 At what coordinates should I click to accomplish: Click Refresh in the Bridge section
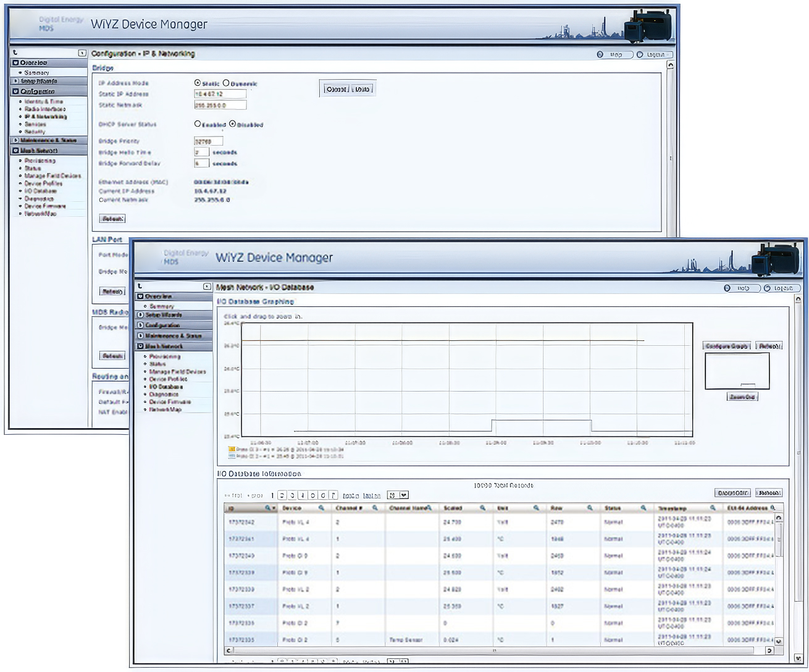[112, 219]
